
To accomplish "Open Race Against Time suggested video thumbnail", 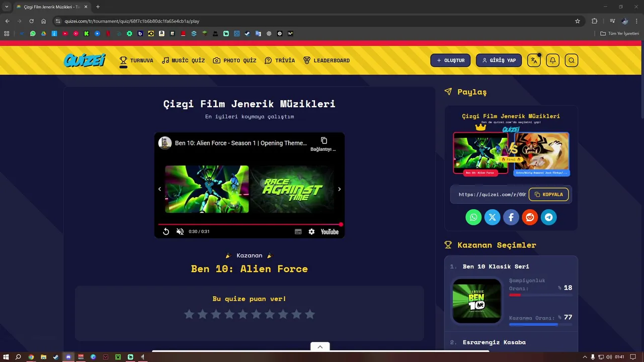I will [x=293, y=189].
